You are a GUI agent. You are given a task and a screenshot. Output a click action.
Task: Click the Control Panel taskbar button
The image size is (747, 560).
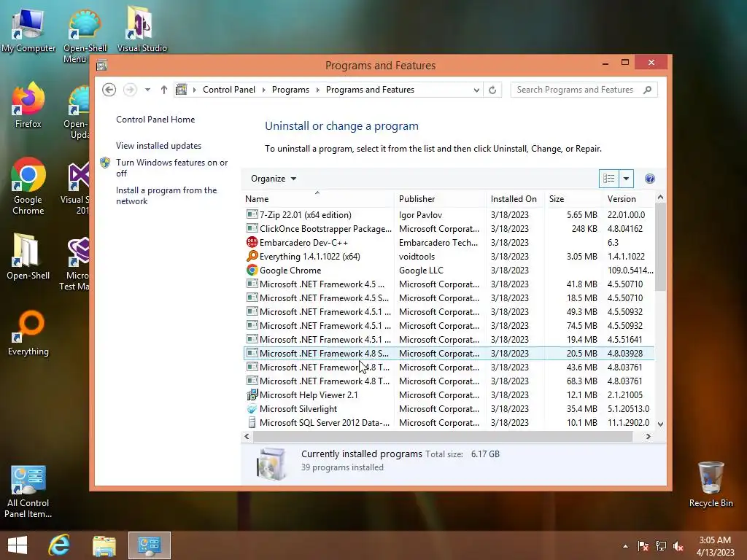(x=149, y=545)
